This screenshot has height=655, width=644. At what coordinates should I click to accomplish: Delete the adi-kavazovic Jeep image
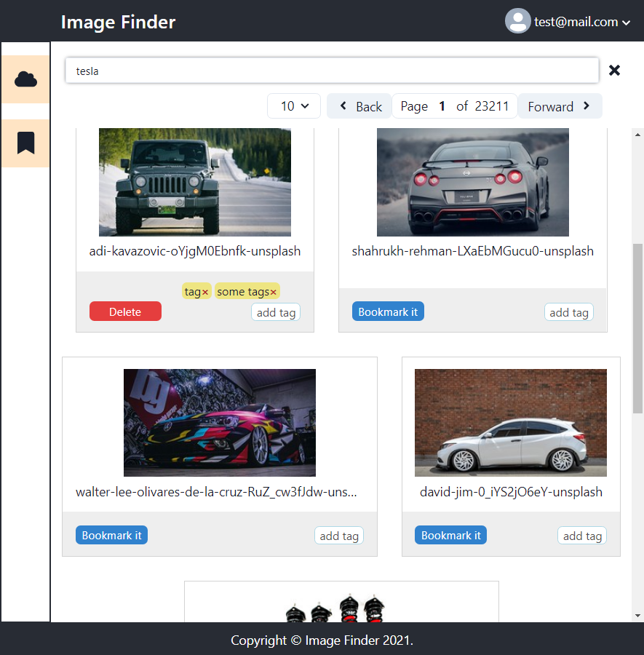pos(125,311)
